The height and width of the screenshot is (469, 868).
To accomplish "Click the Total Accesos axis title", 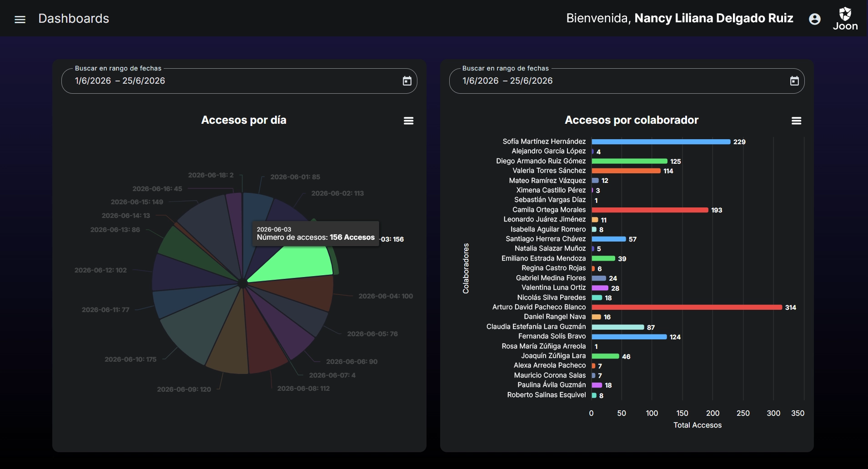I will point(697,425).
